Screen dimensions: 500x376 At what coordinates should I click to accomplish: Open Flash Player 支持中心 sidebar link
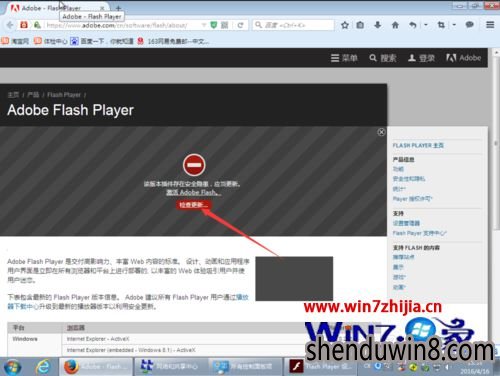coord(419,233)
